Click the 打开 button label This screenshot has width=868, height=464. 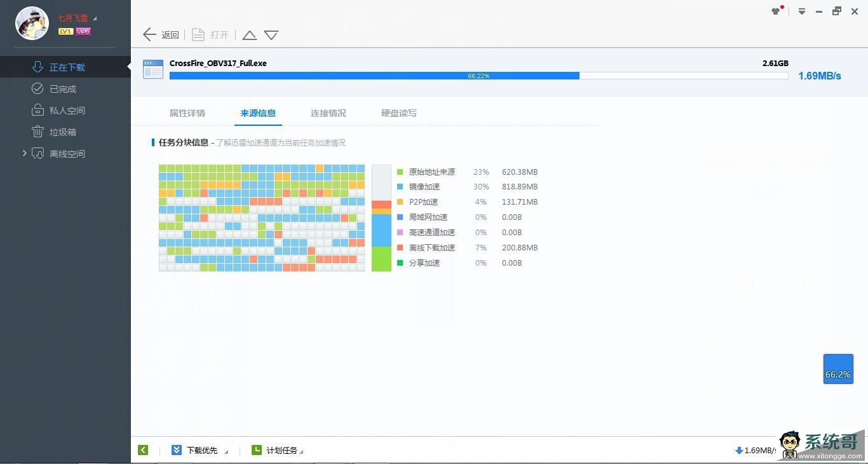pyautogui.click(x=219, y=35)
